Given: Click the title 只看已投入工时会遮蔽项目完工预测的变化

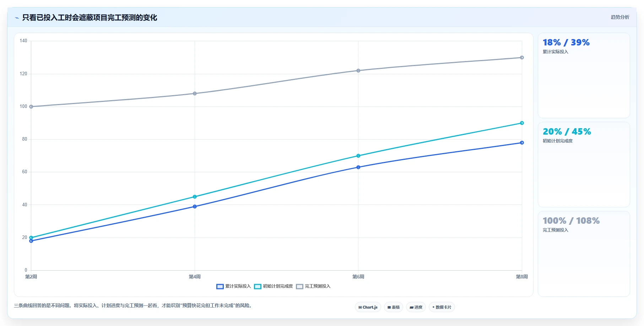Looking at the screenshot, I should [90, 17].
